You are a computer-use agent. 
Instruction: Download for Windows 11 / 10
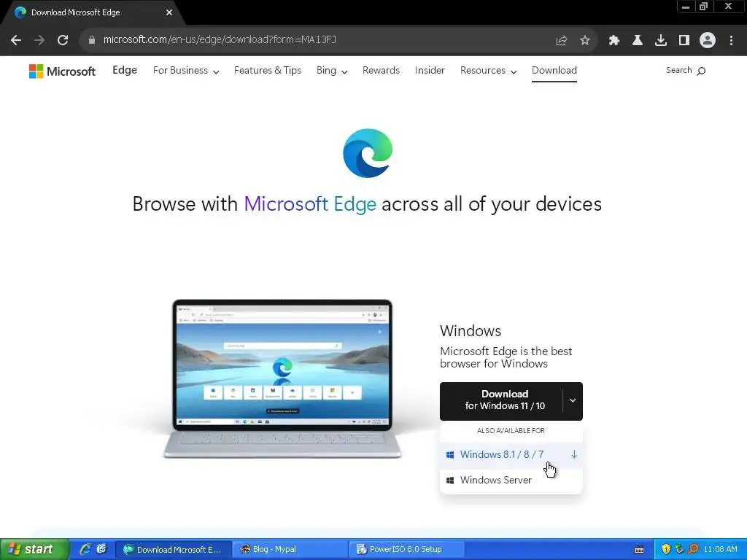(502, 400)
